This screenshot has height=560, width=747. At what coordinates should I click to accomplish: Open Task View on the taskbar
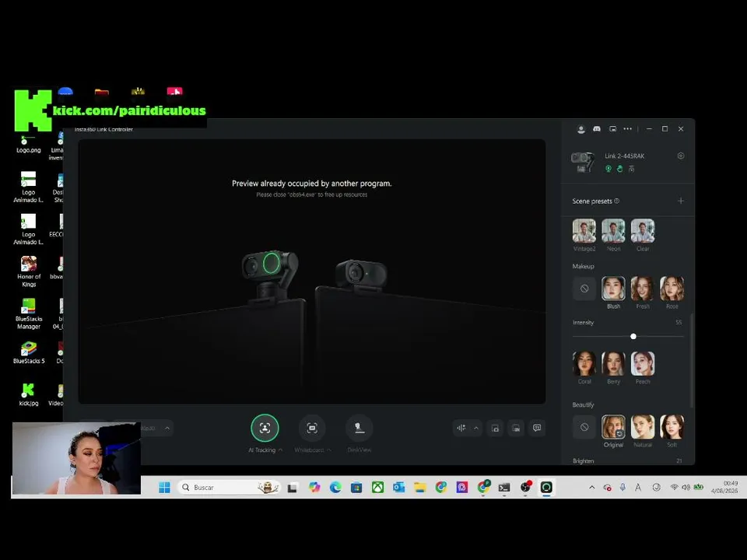click(292, 487)
